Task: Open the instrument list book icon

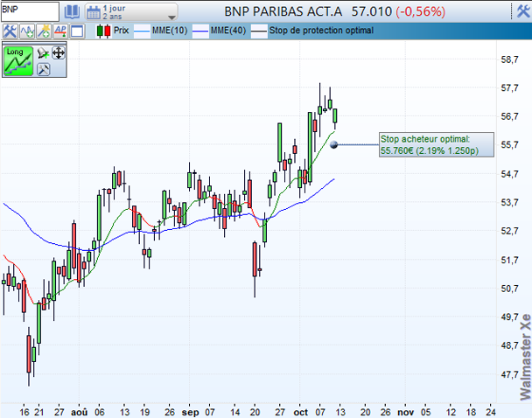Action: coord(72,12)
